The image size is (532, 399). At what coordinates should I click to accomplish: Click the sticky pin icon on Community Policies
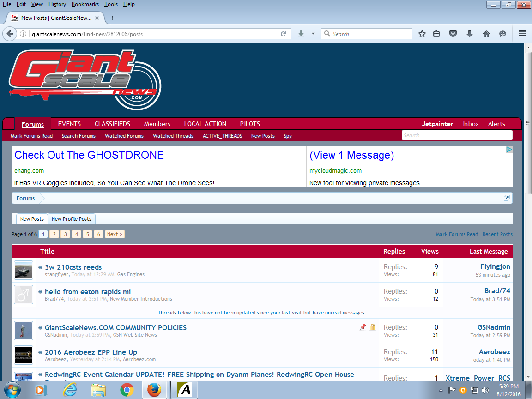[x=363, y=327]
